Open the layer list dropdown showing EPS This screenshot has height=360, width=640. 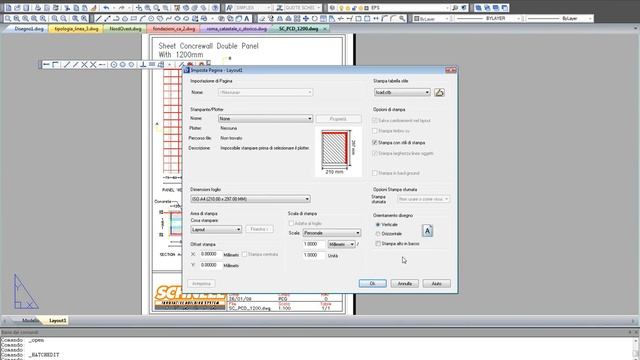394,8
